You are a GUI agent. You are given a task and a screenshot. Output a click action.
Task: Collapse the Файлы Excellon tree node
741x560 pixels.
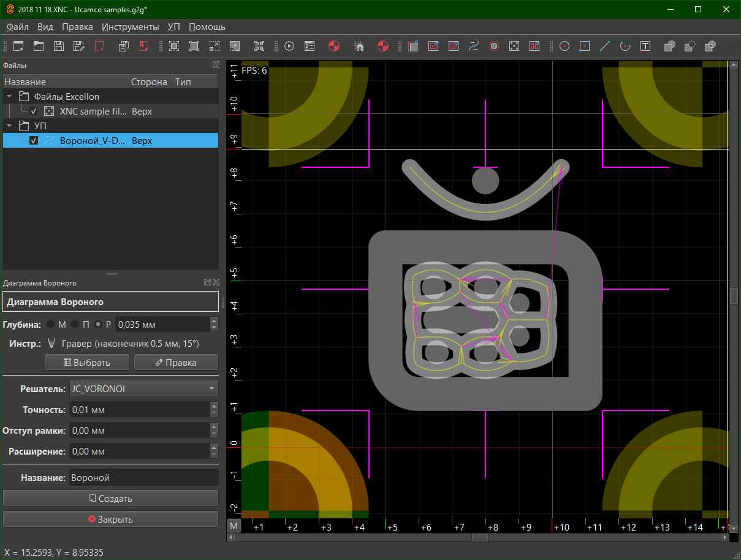tap(9, 97)
